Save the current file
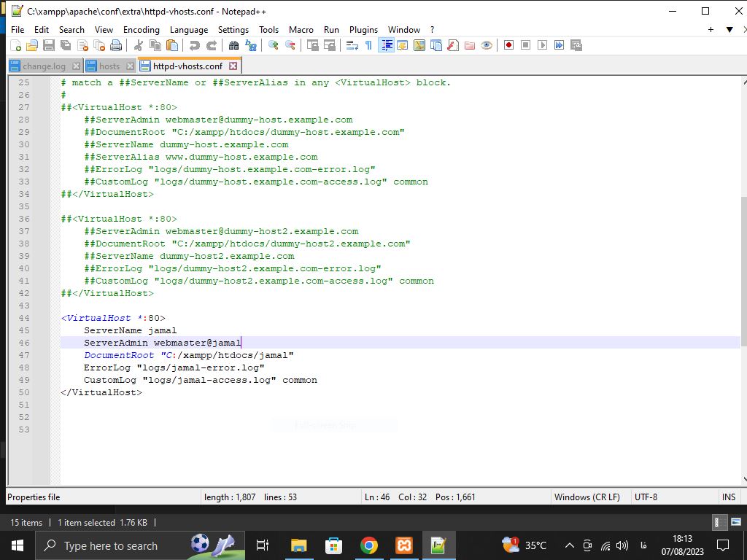 pyautogui.click(x=49, y=45)
